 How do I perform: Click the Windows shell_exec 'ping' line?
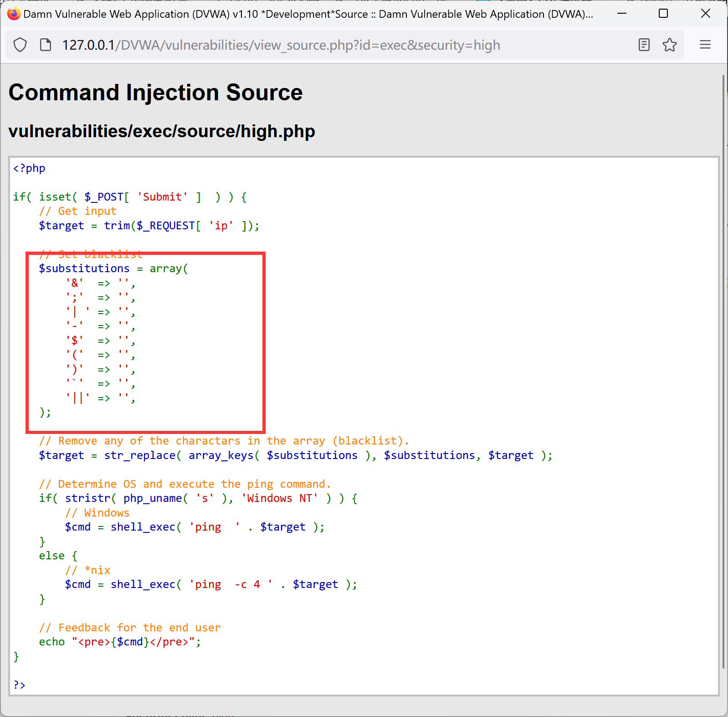point(195,527)
